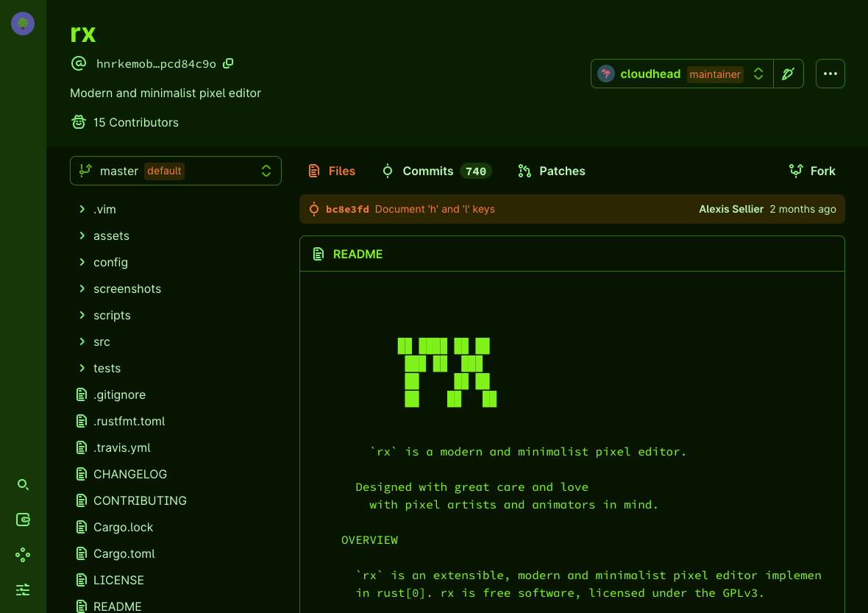The width and height of the screenshot is (868, 613).
Task: Open the master branch selector
Action: coord(175,170)
